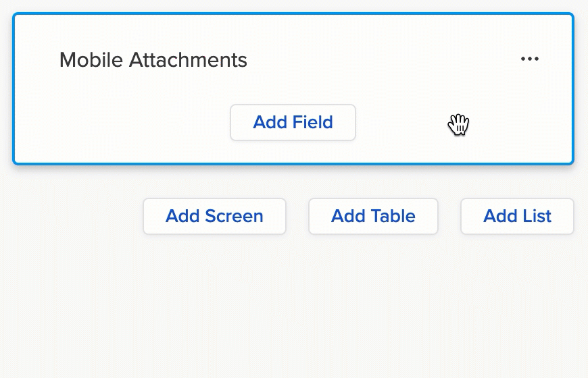Viewport: 588px width, 378px height.
Task: Expand the ellipsis menu beside Mobile Attachments
Action: [530, 59]
